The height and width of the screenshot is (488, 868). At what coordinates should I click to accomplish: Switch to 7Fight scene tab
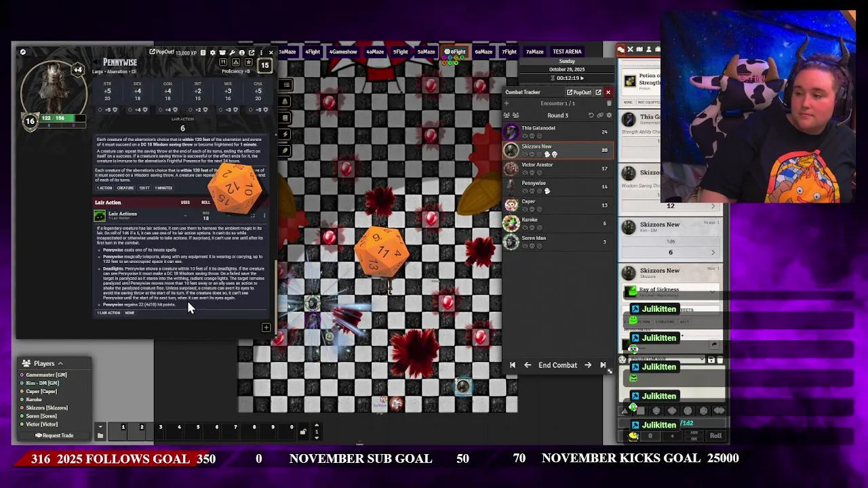coord(509,52)
